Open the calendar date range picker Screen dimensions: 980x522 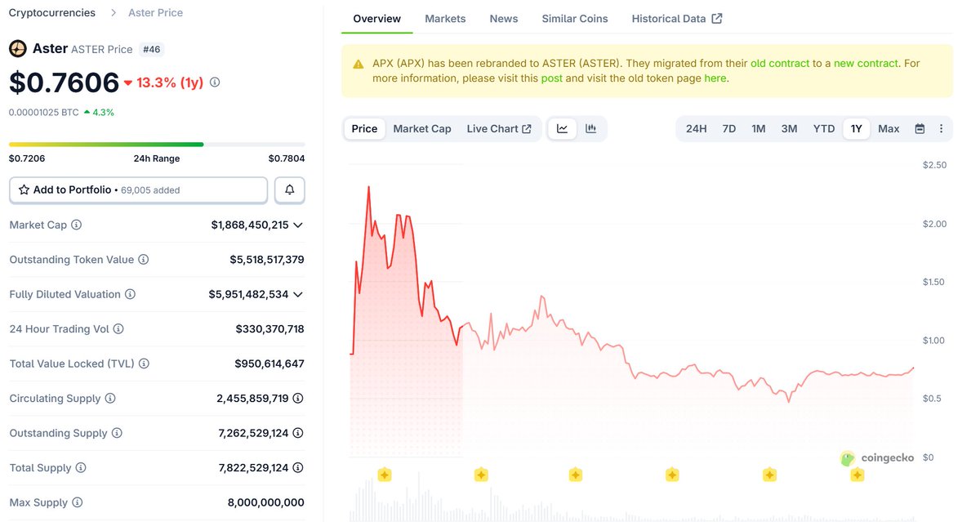(x=920, y=129)
